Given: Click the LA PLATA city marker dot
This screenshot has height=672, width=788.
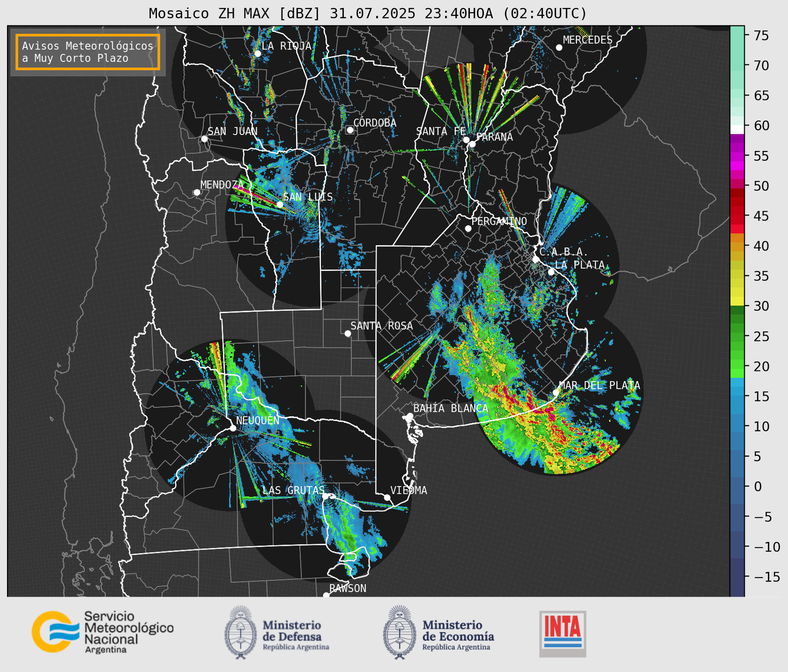Looking at the screenshot, I should tap(551, 272).
